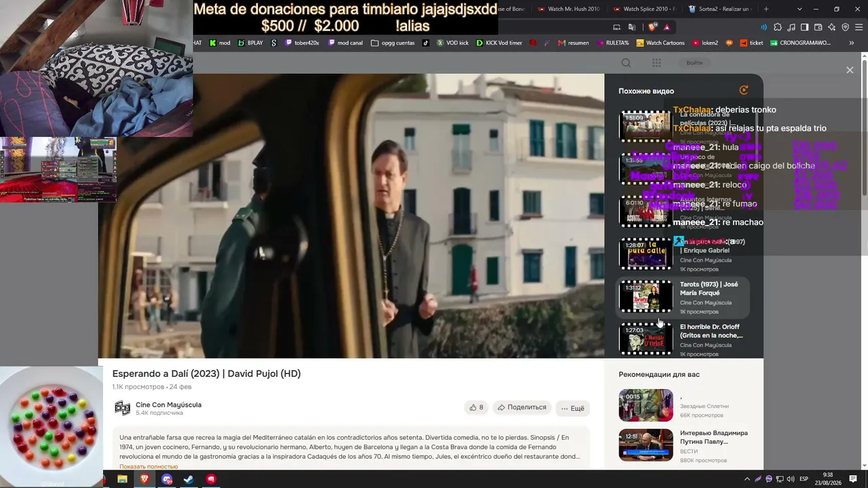Open the 12:51 Putin interview thumbnail

tap(646, 446)
